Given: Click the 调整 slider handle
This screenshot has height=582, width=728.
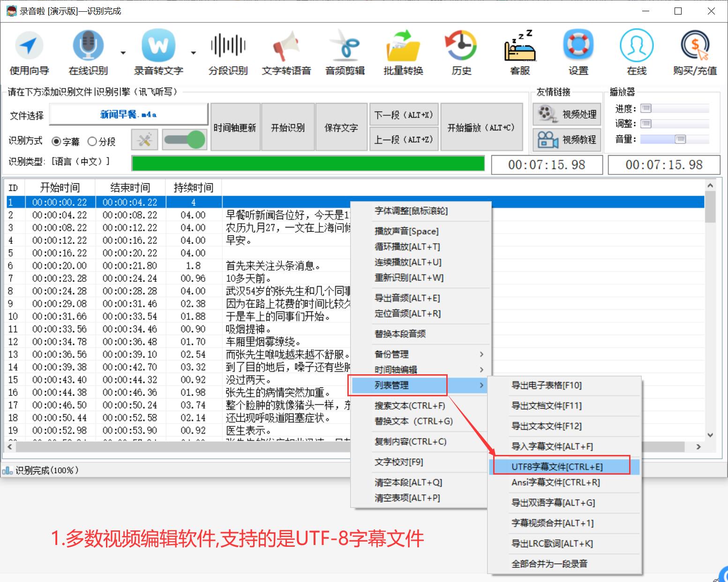Looking at the screenshot, I should (x=646, y=123).
